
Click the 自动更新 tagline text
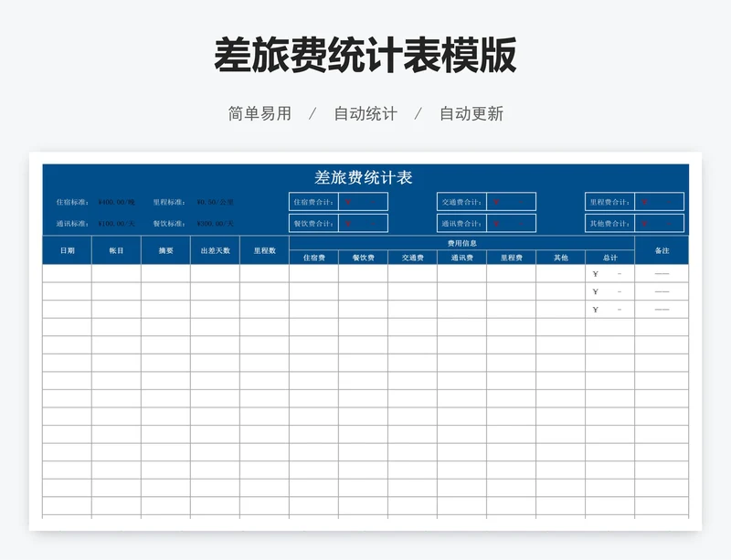[x=471, y=113]
